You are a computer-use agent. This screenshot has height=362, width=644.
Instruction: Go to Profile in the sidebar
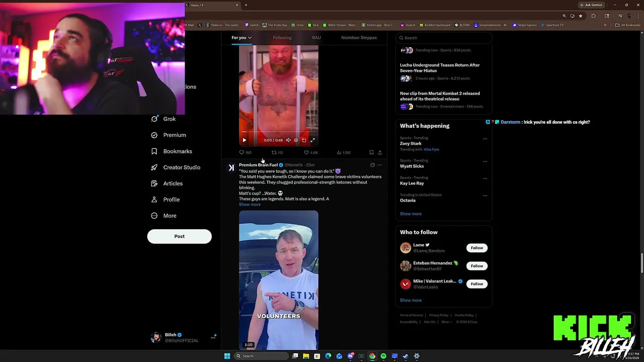166,200
